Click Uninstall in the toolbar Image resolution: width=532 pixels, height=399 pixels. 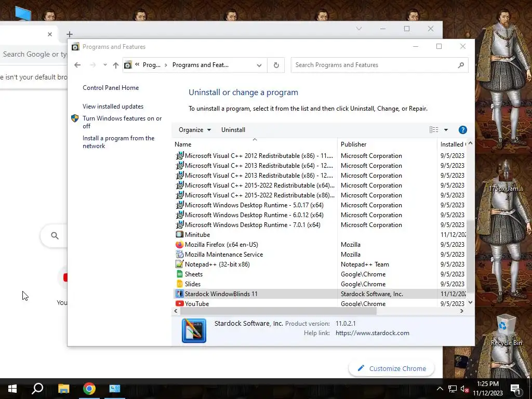233,129
